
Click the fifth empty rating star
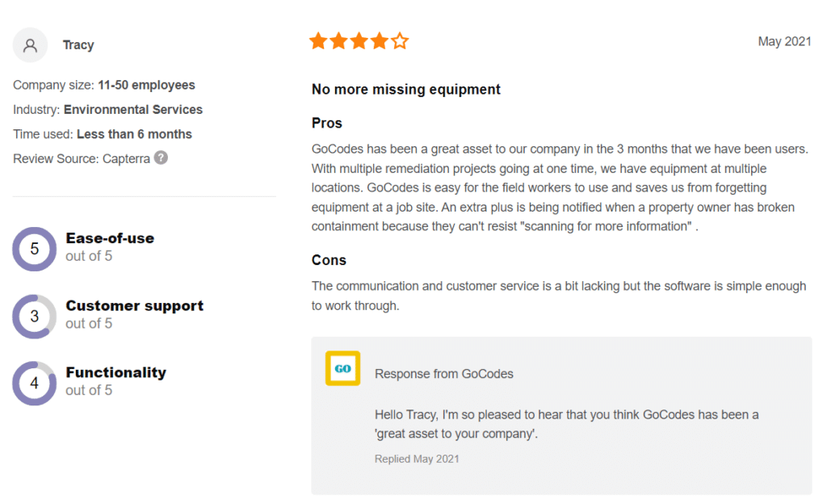[x=400, y=41]
